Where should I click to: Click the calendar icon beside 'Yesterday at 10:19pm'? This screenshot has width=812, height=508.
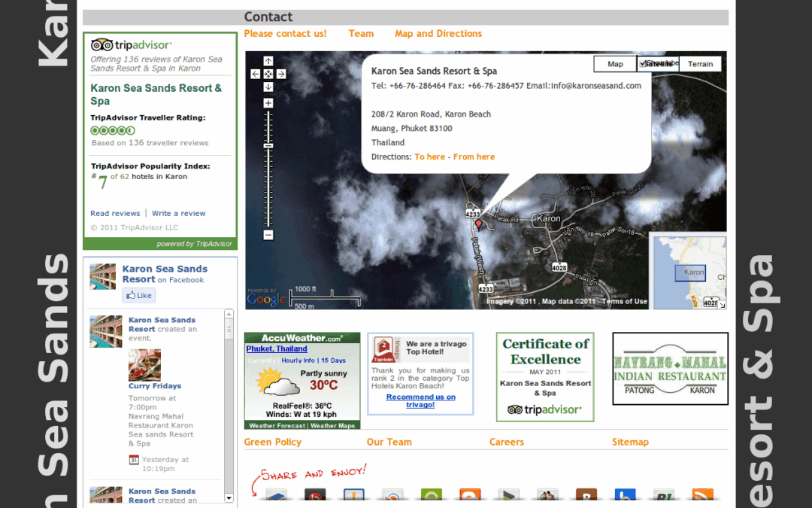134,460
